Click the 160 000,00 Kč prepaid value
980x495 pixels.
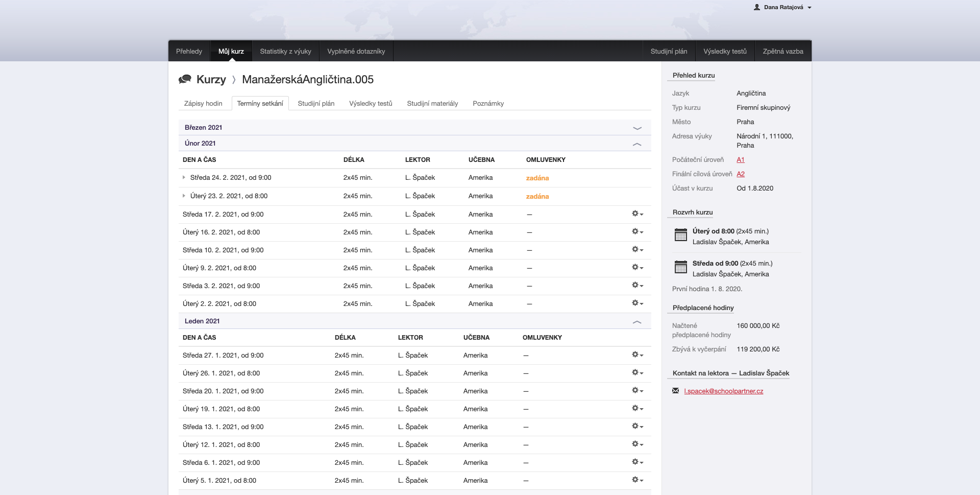758,325
